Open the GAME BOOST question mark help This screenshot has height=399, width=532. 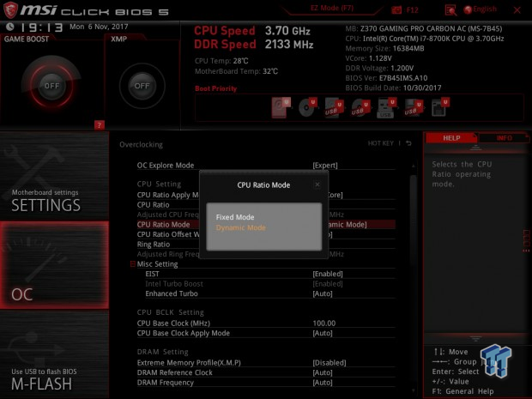coord(99,125)
